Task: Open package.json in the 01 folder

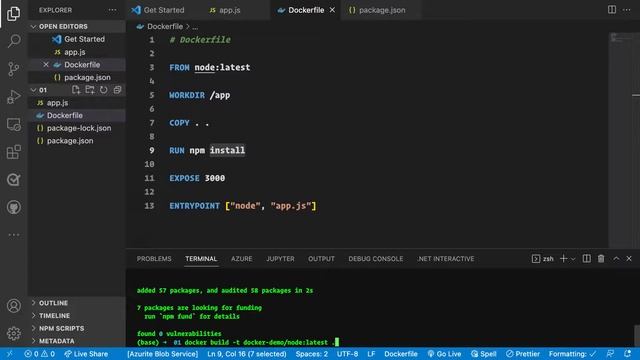Action: click(77, 141)
